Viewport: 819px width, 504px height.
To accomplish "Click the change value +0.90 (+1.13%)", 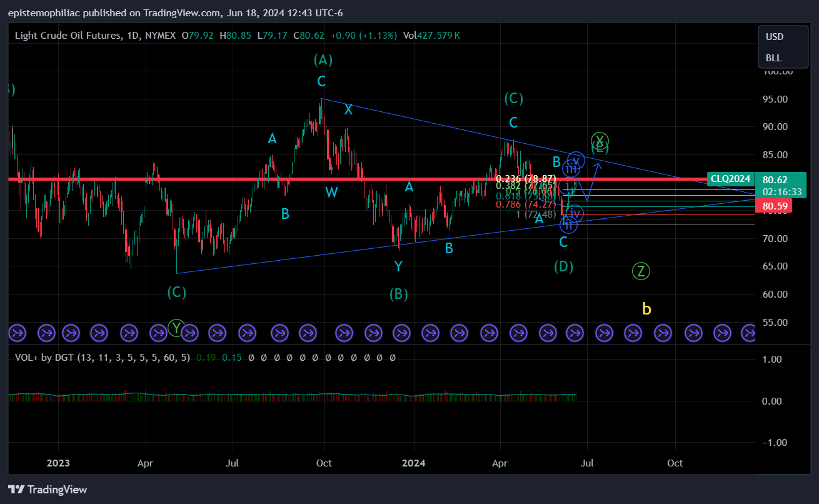I will click(364, 36).
